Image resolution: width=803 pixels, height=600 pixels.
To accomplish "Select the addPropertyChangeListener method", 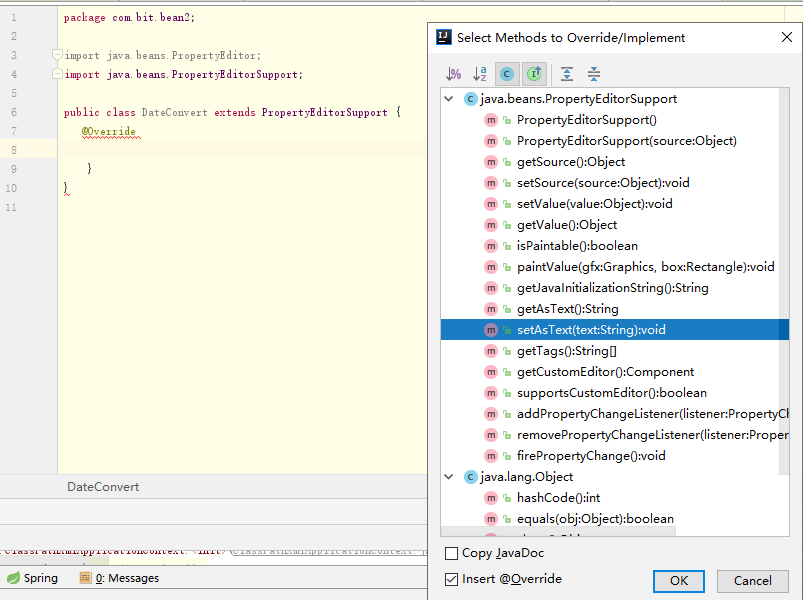I will click(x=652, y=414).
